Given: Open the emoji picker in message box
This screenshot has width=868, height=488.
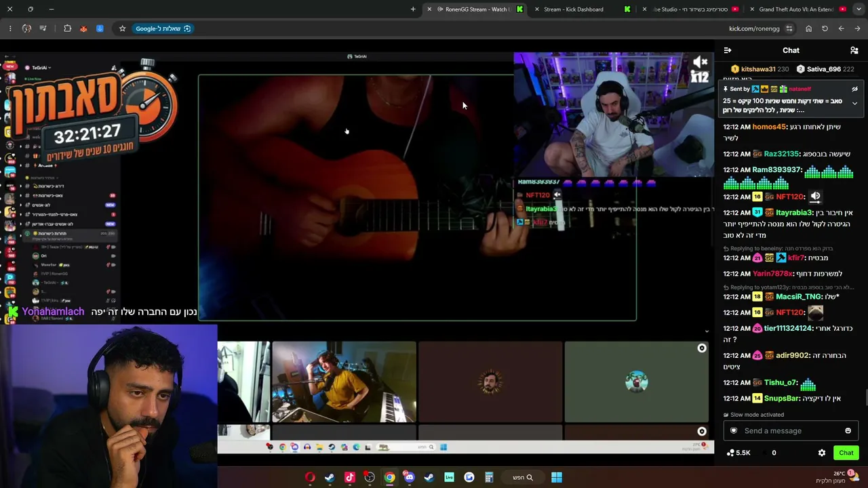Looking at the screenshot, I should [x=848, y=431].
